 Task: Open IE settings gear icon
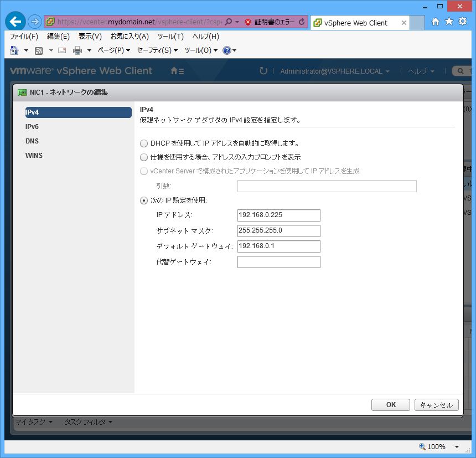pos(463,21)
